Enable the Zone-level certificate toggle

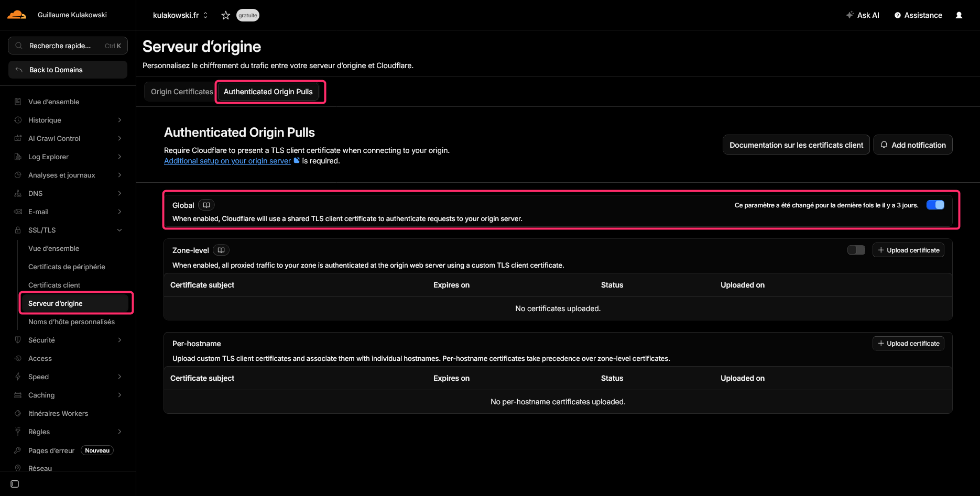pos(856,250)
